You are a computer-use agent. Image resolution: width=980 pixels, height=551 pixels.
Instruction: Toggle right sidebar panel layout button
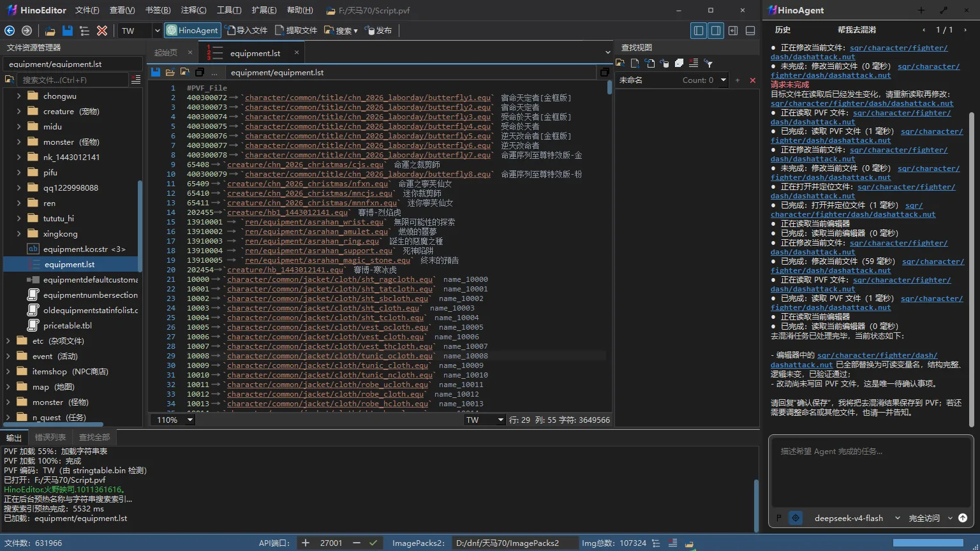[x=716, y=31]
